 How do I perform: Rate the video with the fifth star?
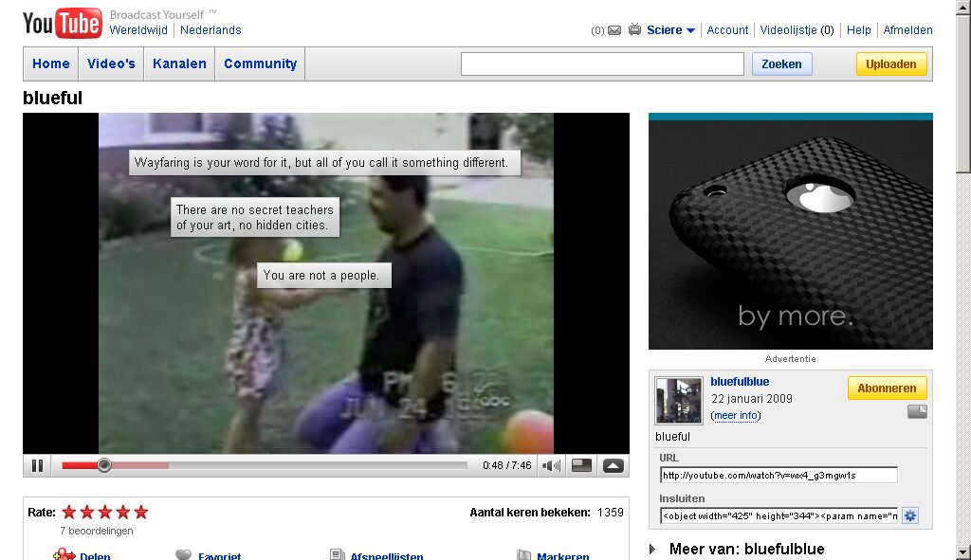141,513
